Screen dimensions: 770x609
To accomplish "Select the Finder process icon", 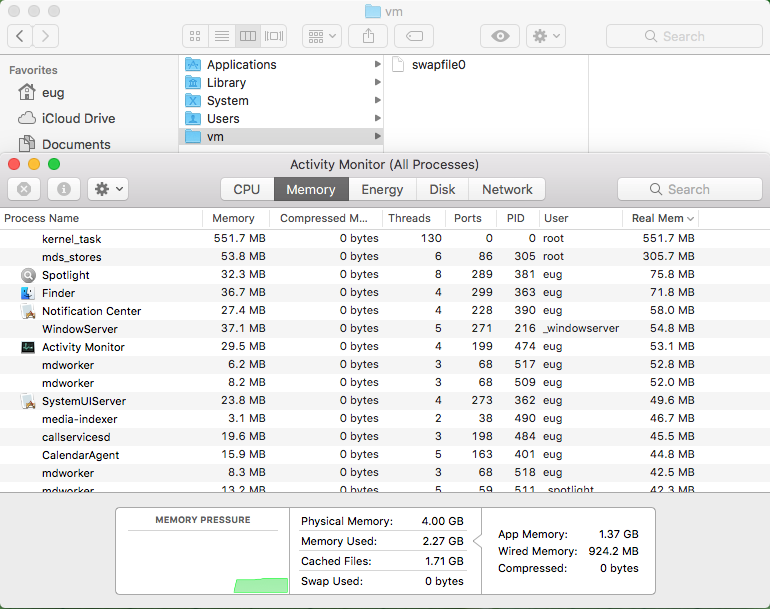I will point(28,293).
